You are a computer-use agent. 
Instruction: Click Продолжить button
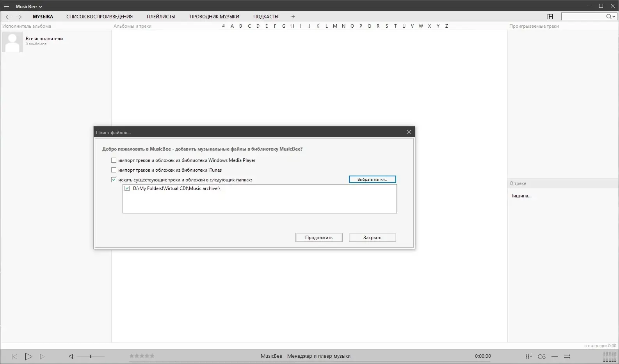[x=319, y=238]
